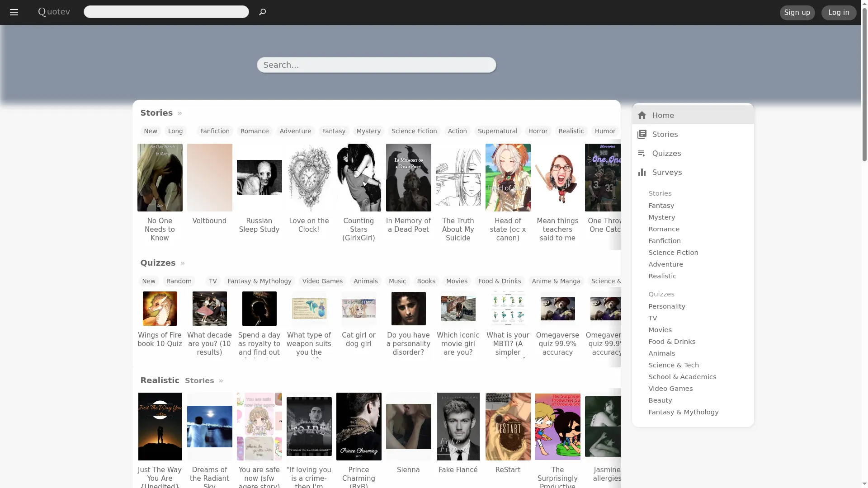Viewport: 868px width, 488px height.
Task: Click the Realistic heading link
Action: coord(160,380)
